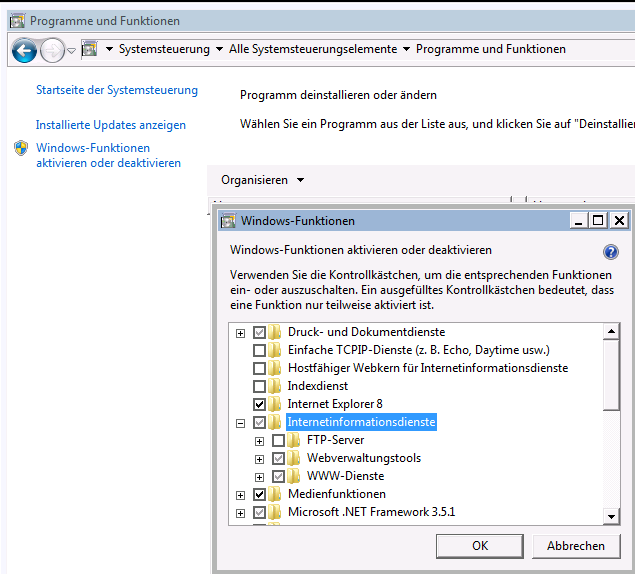Enable Hostfähiger Webkern checkbox
This screenshot has width=635, height=574.
tap(259, 369)
